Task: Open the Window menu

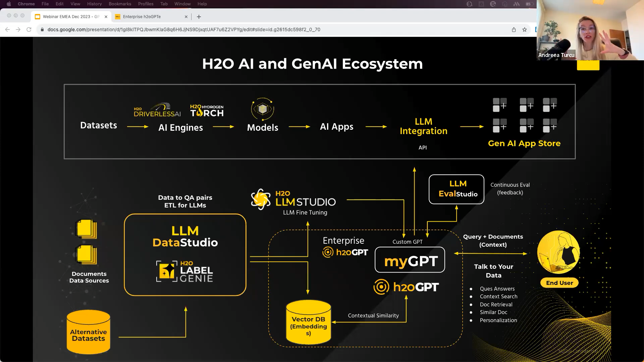Action: coord(182,4)
